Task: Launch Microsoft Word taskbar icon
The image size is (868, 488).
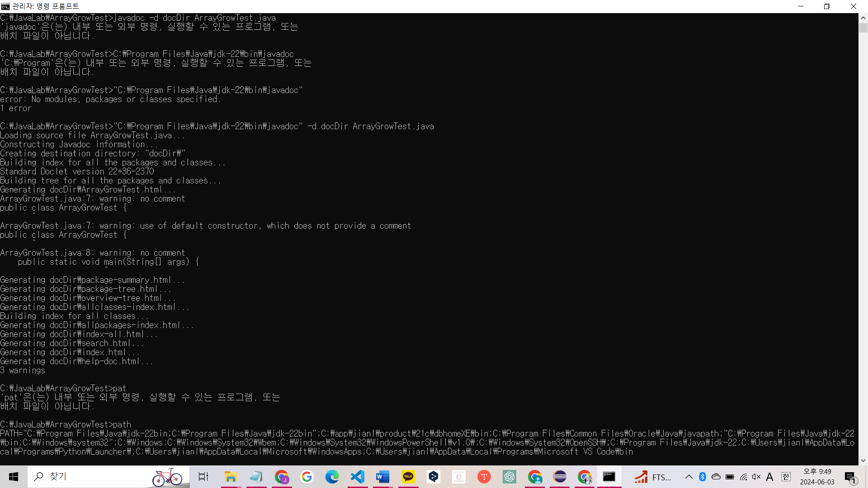Action: tap(383, 477)
